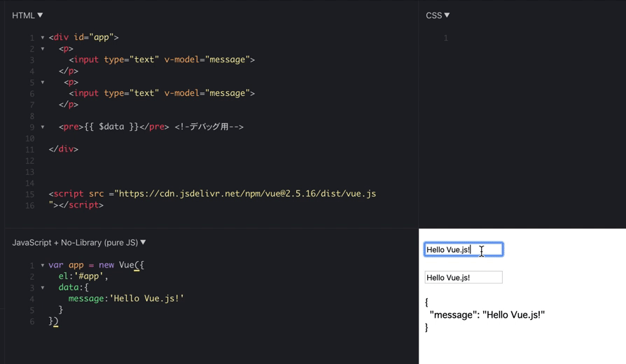Collapse the second <p> fold arrow on HTML line 5
This screenshot has width=626, height=364.
(x=42, y=82)
